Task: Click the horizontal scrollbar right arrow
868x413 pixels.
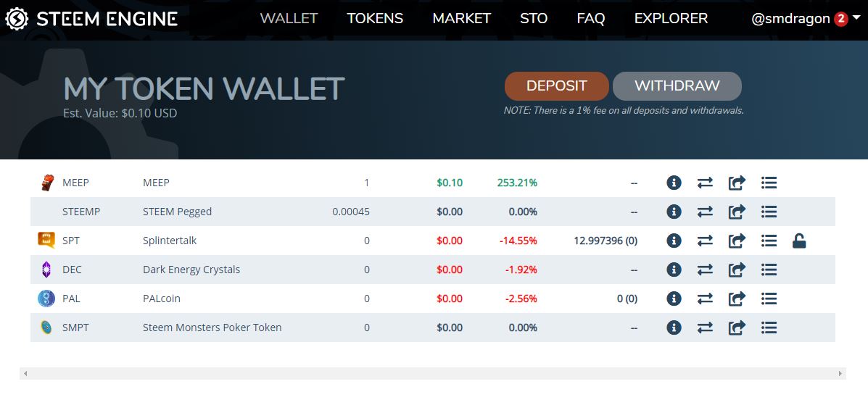Action: [840, 374]
